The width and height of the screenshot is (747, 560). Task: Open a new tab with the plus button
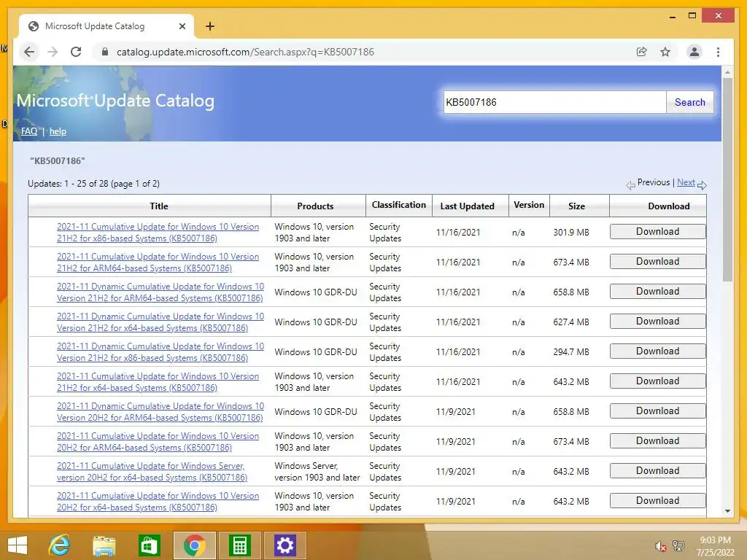[x=209, y=26]
